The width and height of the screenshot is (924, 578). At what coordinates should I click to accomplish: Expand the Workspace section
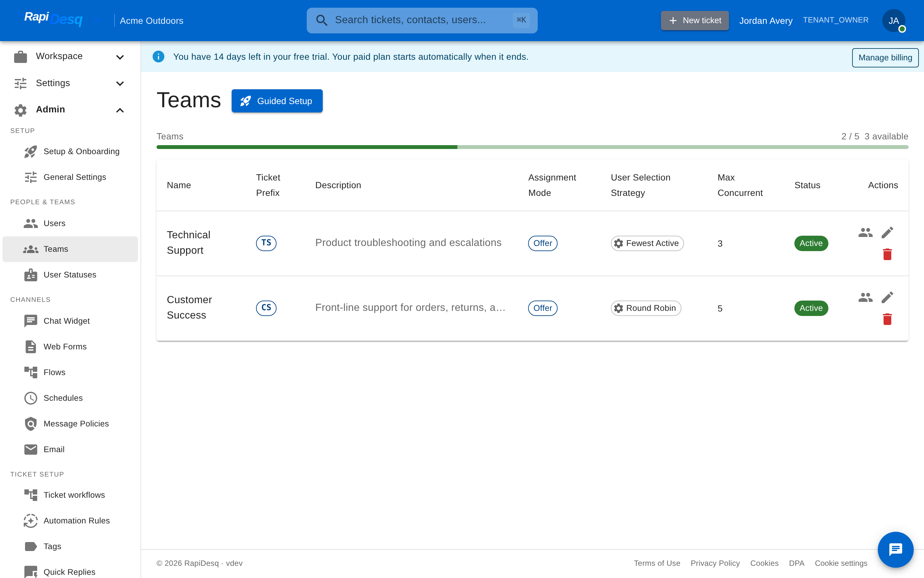[70, 57]
